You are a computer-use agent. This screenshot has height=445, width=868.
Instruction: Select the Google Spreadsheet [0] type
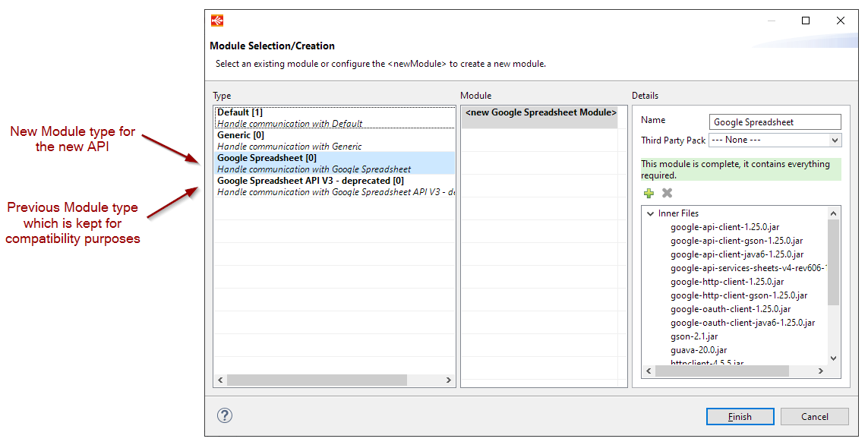pos(334,163)
